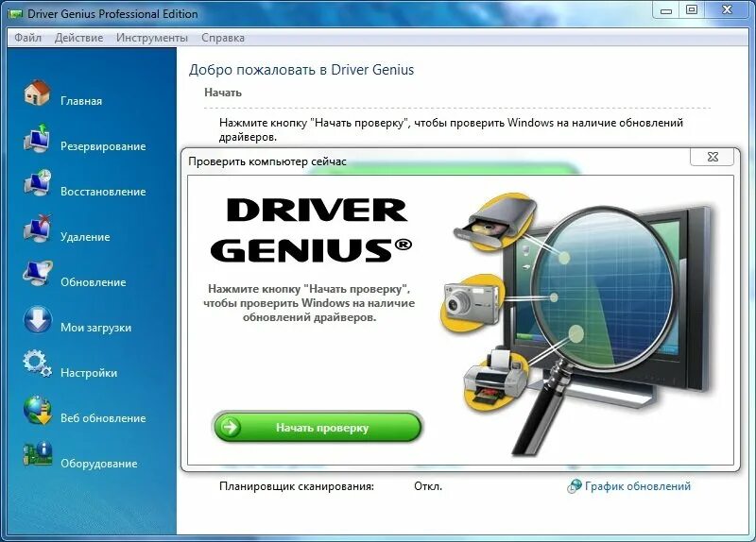756x542 pixels.
Task: Click the Восстановление restore icon
Action: [x=37, y=183]
